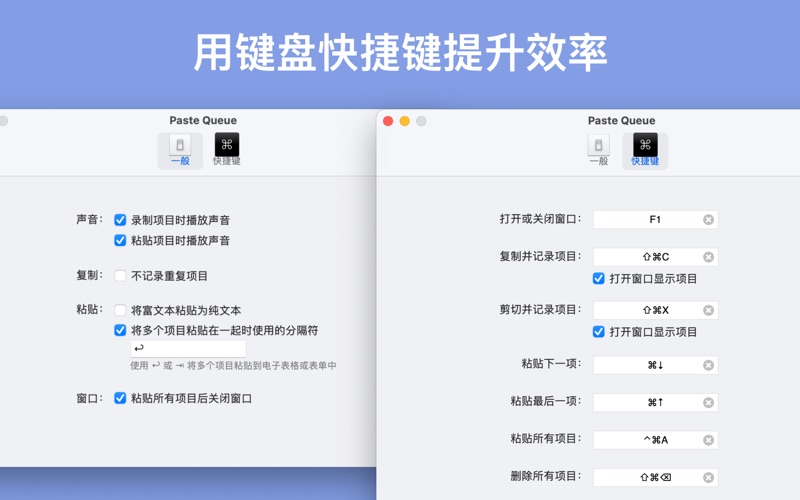Clear the 粘贴所有项目 shortcut with its x icon

point(708,440)
